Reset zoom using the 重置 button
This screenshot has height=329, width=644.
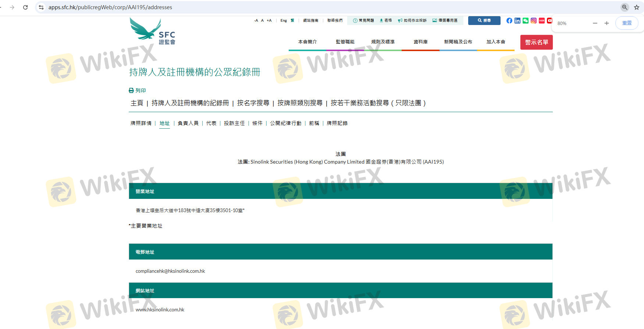(x=627, y=23)
